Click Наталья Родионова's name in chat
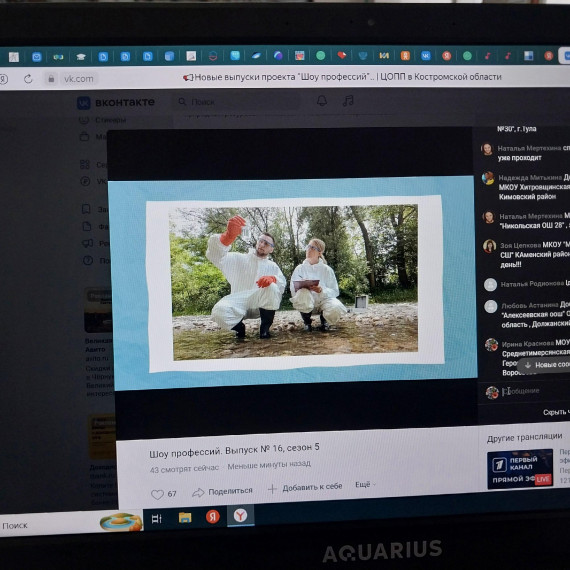 pos(532,284)
